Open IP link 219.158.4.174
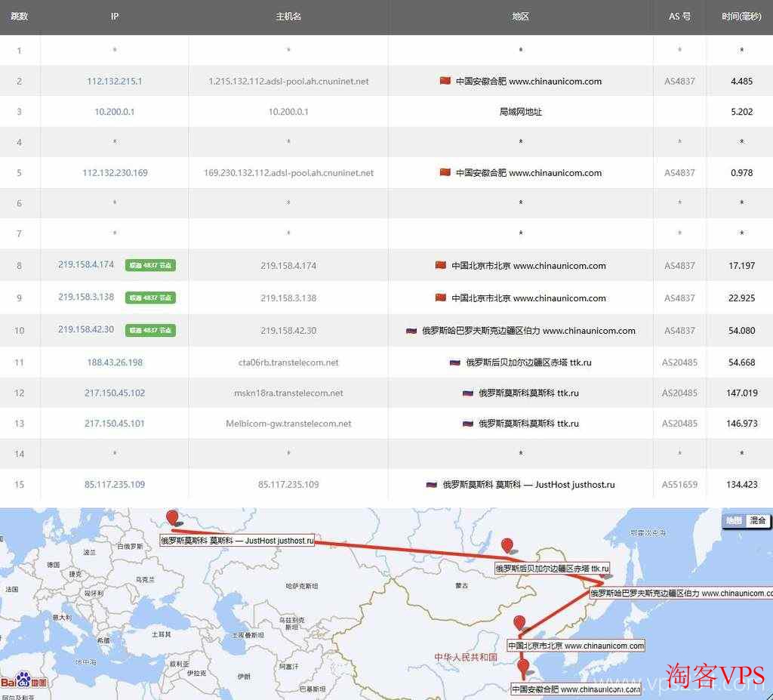773x700 pixels. [86, 265]
